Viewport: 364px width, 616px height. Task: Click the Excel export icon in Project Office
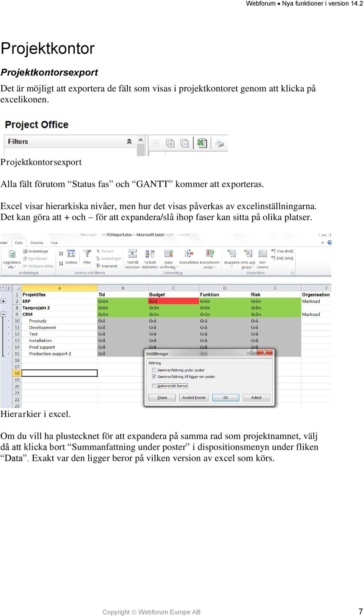coord(202,143)
